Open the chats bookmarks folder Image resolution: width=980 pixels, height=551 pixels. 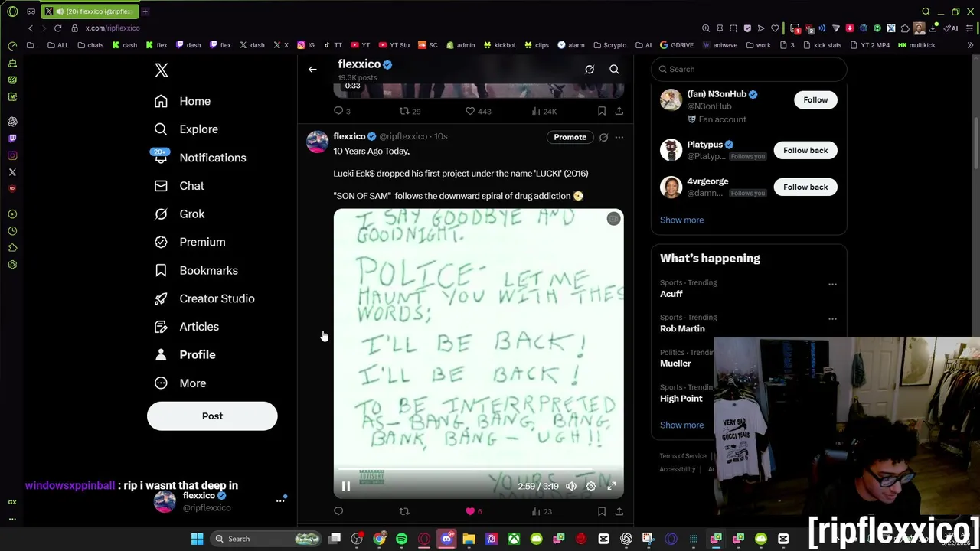click(90, 45)
